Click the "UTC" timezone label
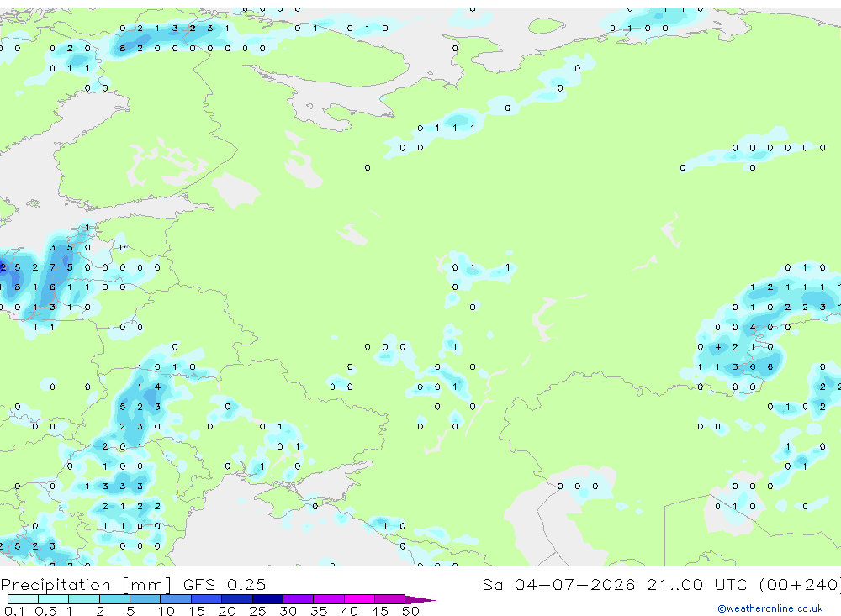The width and height of the screenshot is (841, 616). (732, 584)
